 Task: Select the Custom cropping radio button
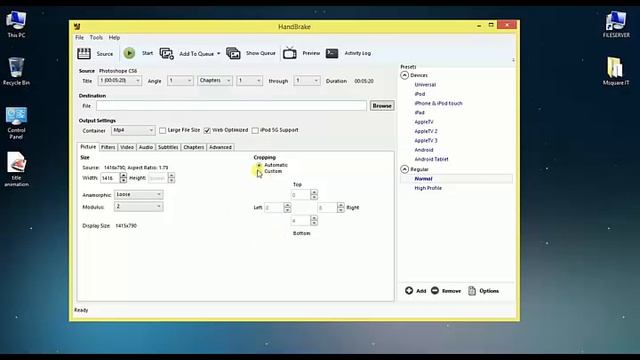pyautogui.click(x=259, y=171)
